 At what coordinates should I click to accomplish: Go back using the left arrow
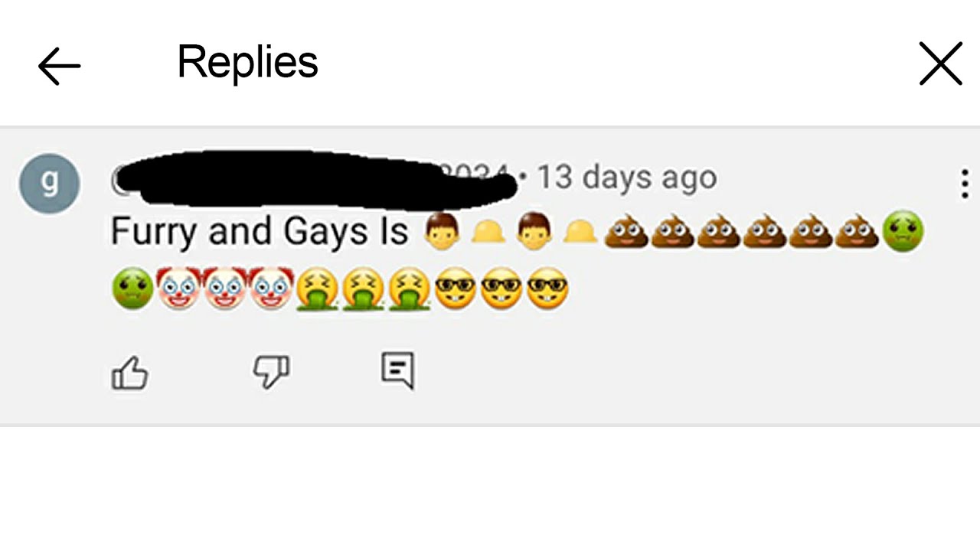60,66
